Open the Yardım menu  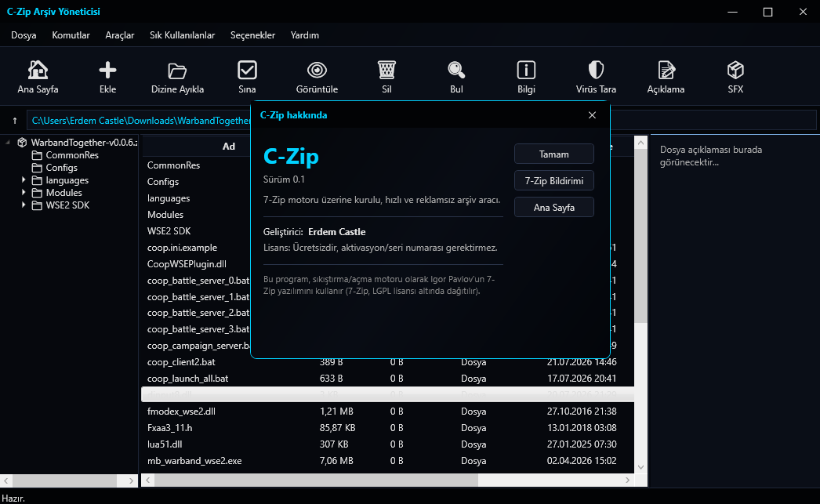tap(305, 35)
